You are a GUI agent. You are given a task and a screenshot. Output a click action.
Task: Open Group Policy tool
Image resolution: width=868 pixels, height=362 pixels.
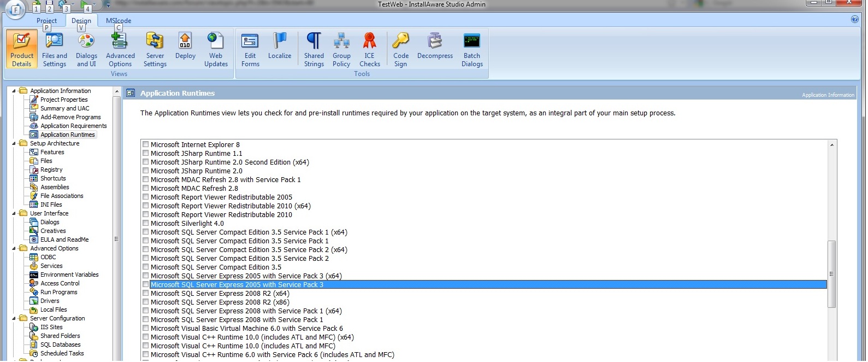pyautogui.click(x=341, y=49)
